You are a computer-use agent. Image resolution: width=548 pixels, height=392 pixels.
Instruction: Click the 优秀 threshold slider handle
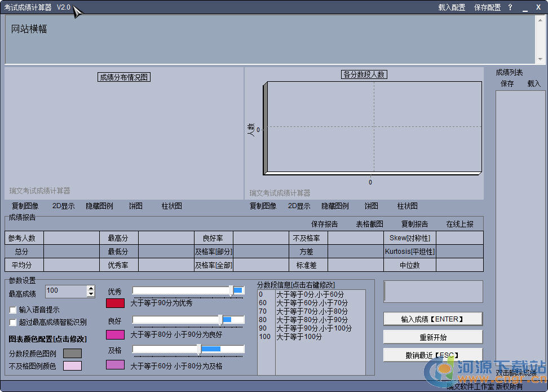point(231,290)
